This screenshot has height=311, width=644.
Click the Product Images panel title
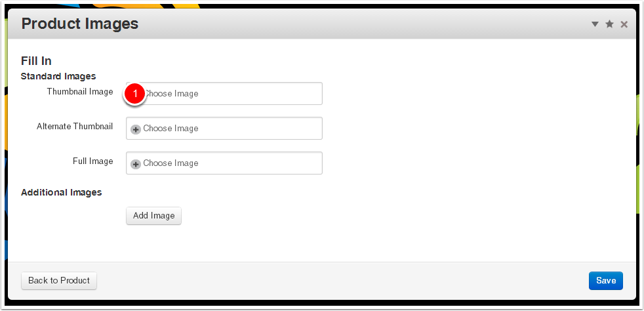coord(80,24)
